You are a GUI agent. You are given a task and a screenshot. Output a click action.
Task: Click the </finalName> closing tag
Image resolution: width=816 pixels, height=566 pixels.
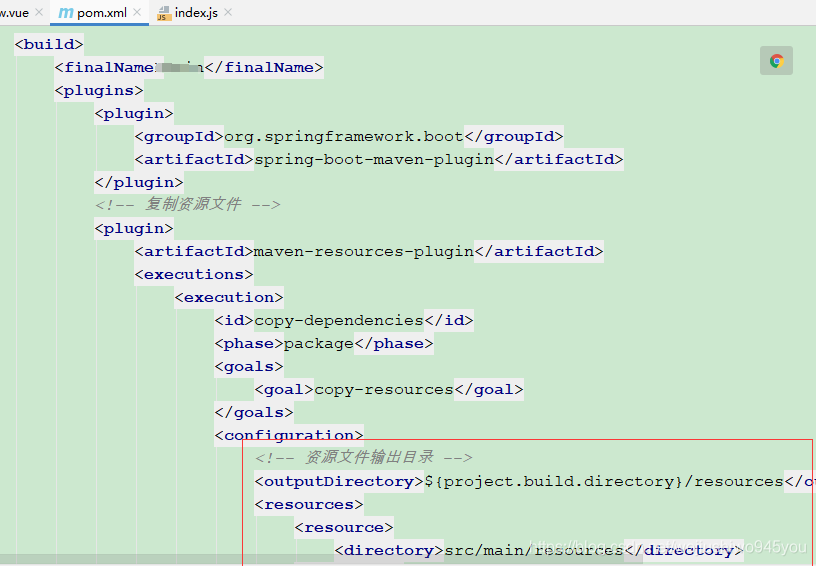click(x=264, y=68)
